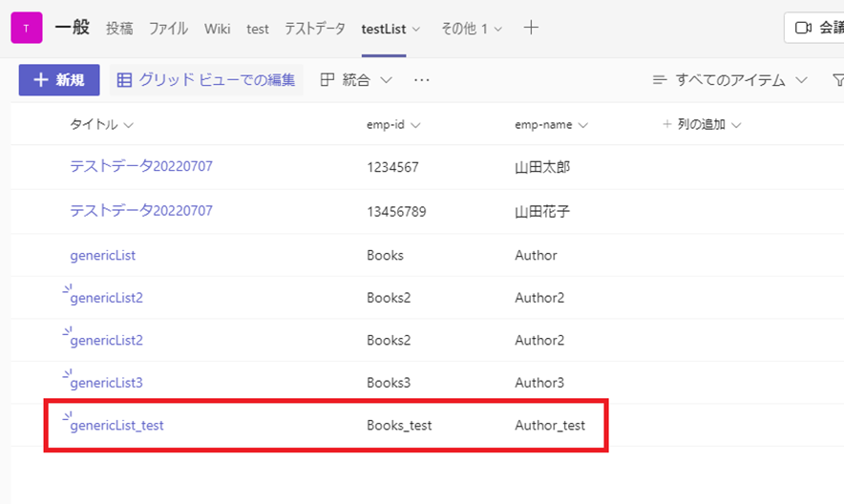Expand the 統合 integrate dropdown
844x504 pixels.
[x=356, y=80]
